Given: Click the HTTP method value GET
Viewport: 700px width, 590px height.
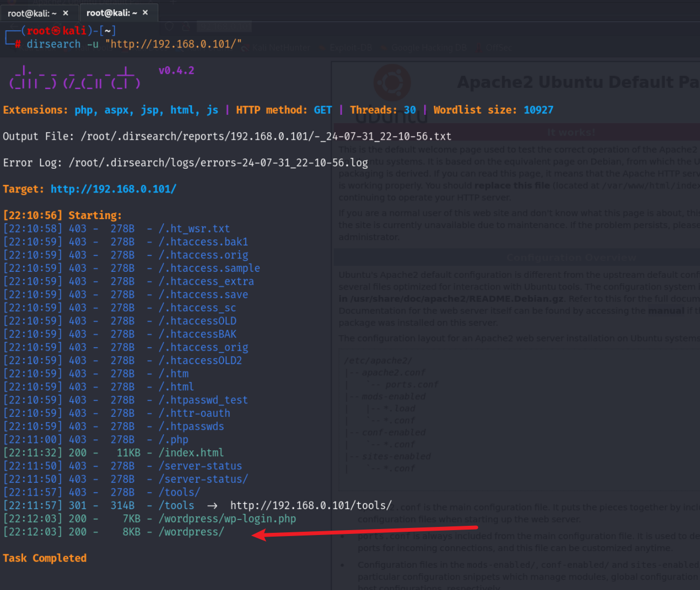Looking at the screenshot, I should point(323,110).
